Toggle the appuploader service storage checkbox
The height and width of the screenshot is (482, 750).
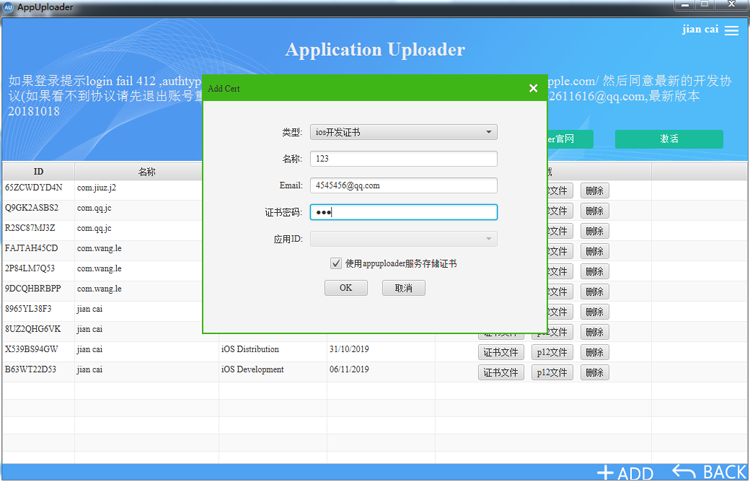336,263
